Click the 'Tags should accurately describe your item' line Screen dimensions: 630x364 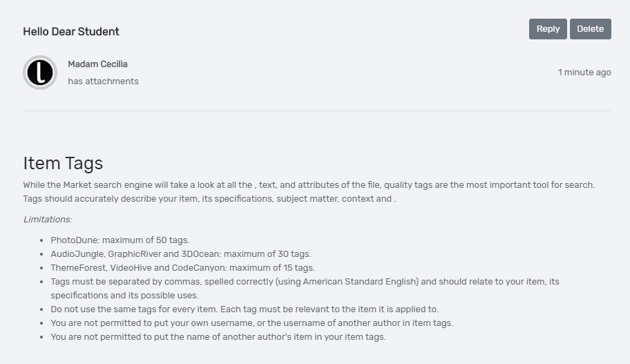[209, 199]
